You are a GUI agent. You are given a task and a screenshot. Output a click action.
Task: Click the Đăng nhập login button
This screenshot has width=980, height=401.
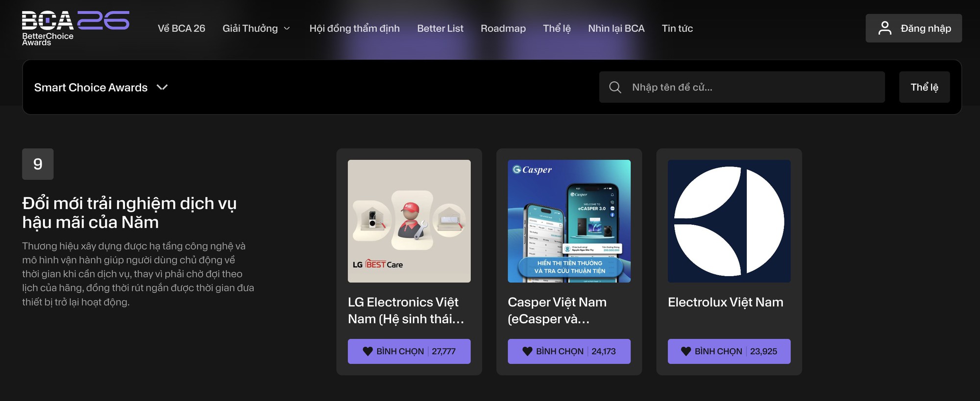pos(914,28)
